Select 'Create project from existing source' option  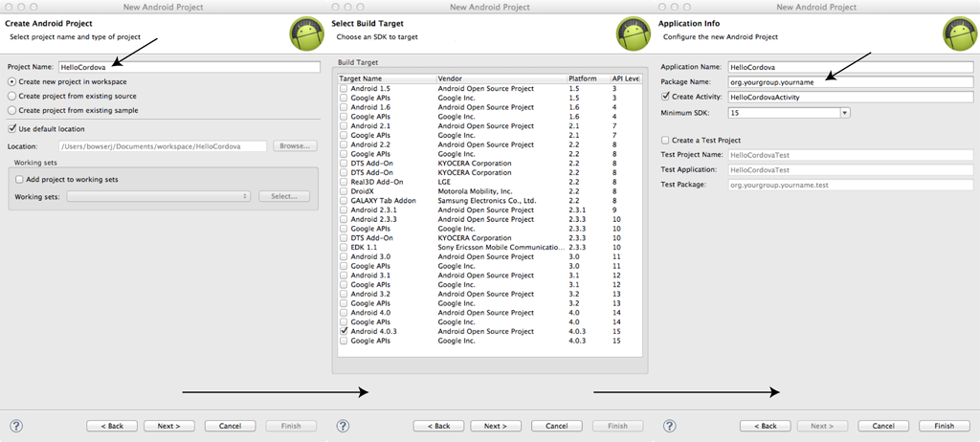click(11, 96)
